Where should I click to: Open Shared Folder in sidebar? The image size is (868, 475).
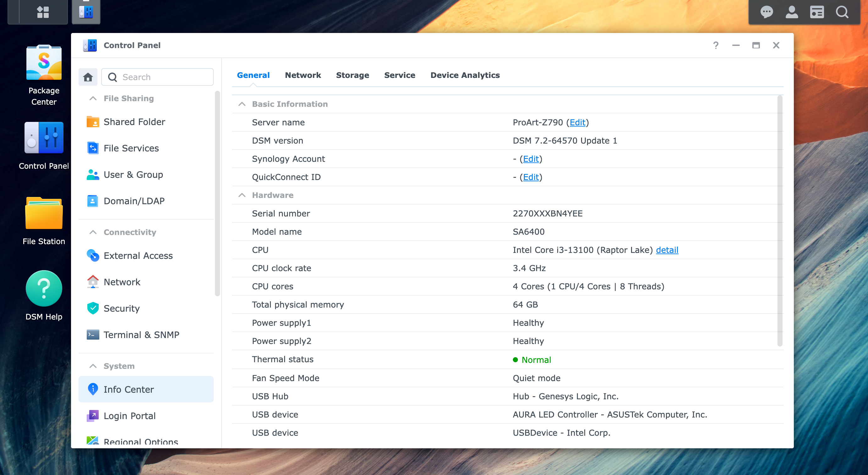point(134,122)
